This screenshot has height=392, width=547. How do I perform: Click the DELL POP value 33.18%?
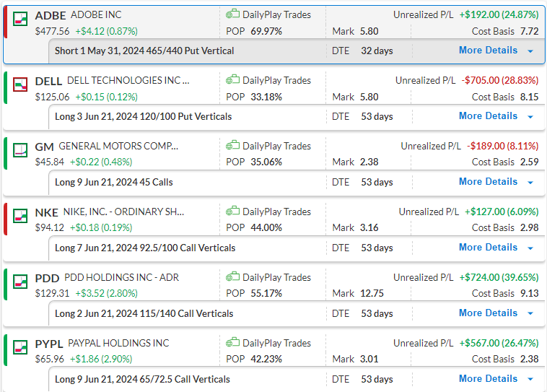point(266,97)
